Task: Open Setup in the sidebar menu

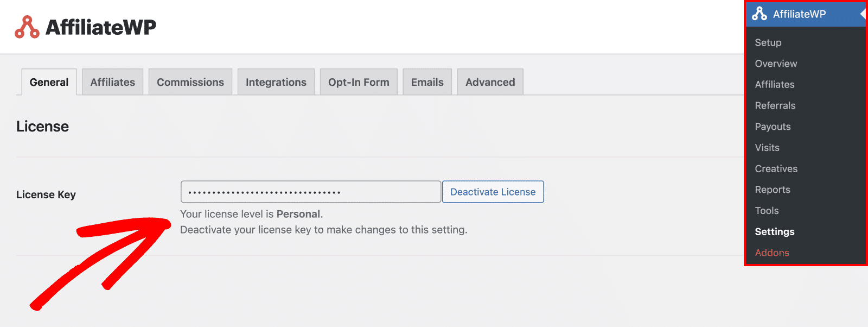Action: click(768, 42)
